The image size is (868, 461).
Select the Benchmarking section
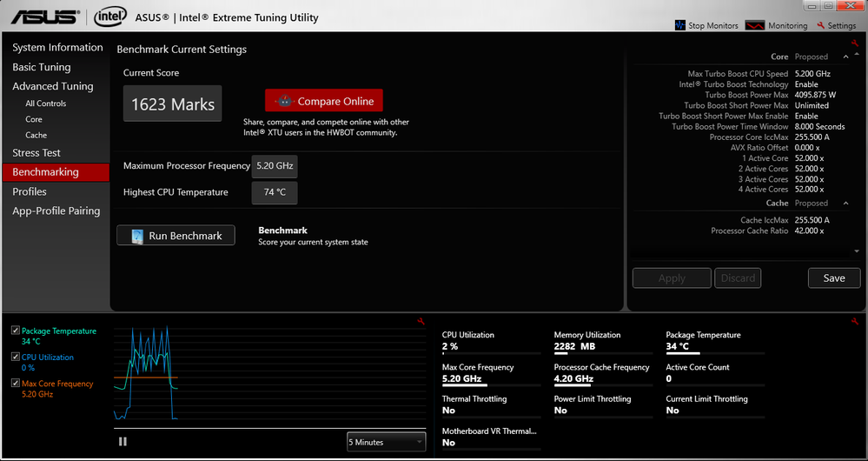click(56, 172)
